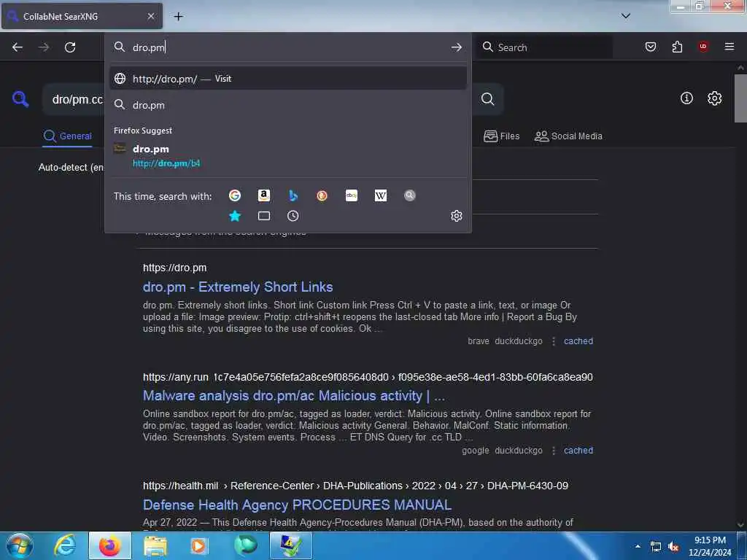This screenshot has width=747, height=560.
Task: Launch Internet Explorer from taskbar
Action: click(x=65, y=545)
